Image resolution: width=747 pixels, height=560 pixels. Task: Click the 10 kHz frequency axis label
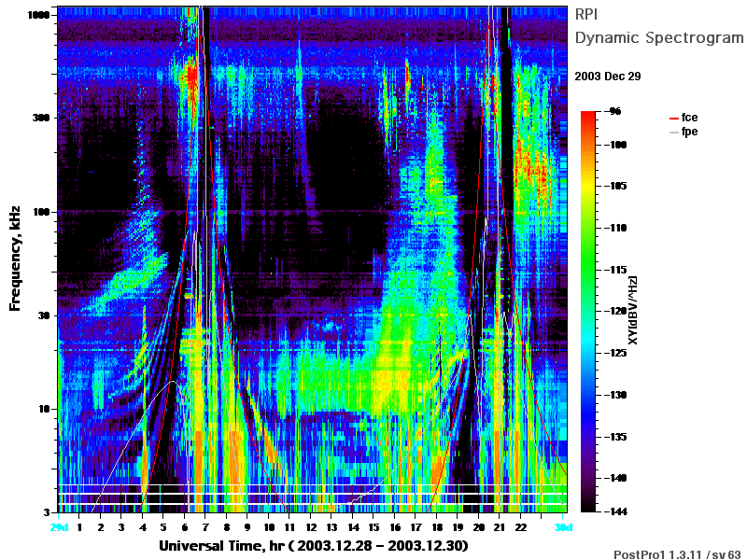[43, 409]
